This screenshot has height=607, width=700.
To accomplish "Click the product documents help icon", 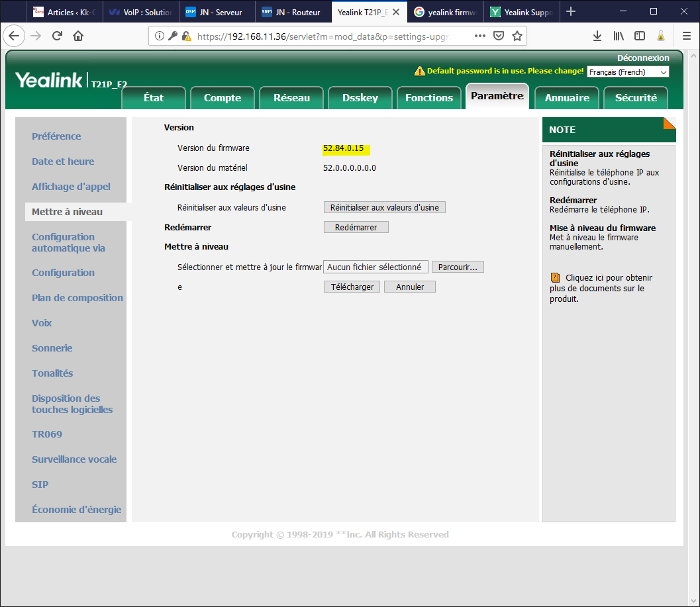I will 555,278.
